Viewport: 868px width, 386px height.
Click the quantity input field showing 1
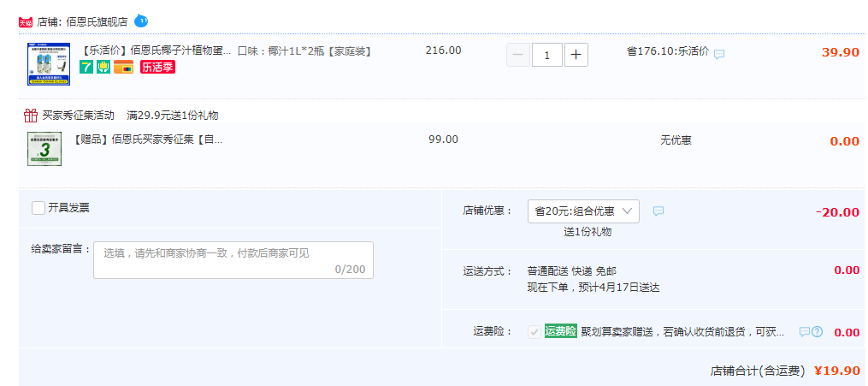(x=547, y=55)
